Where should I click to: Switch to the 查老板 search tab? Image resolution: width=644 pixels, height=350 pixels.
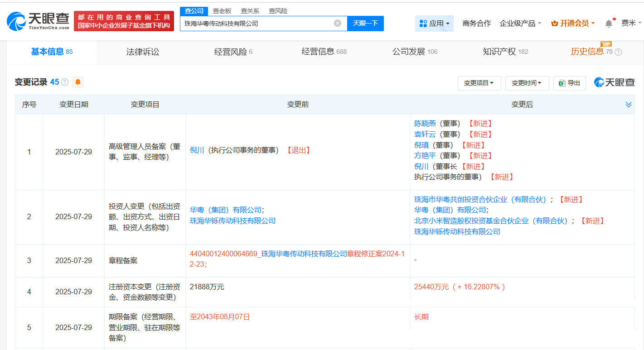click(x=222, y=10)
